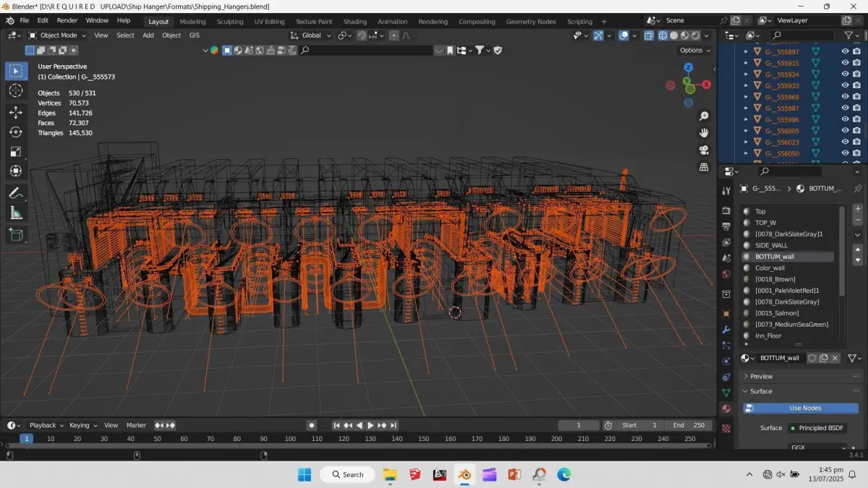Add a new material slot
This screenshot has height=488, width=868.
click(858, 209)
